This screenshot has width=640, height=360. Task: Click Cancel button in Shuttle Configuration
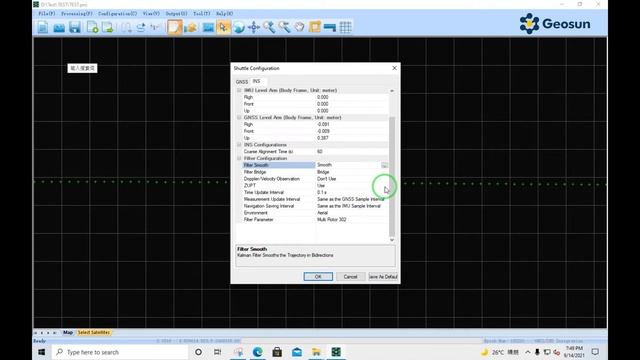(350, 277)
